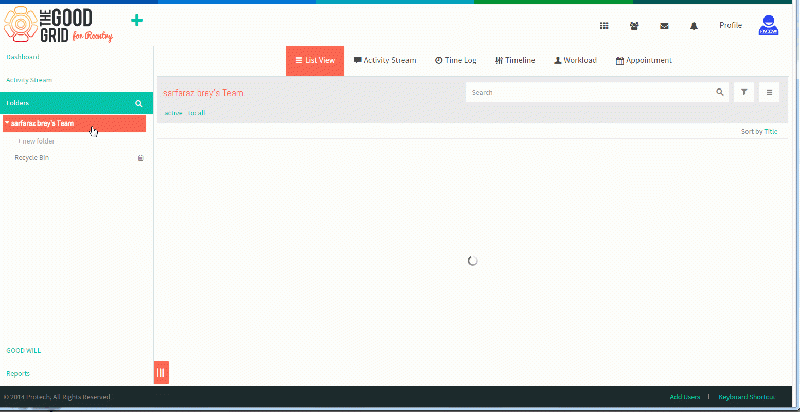Open the Appointment tab
This screenshot has height=412, width=800.
(644, 61)
